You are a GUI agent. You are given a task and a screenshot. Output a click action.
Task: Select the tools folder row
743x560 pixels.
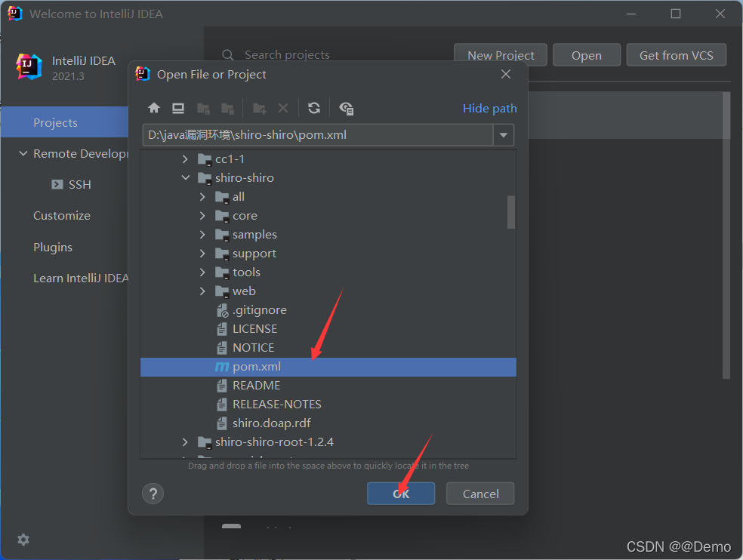point(328,272)
